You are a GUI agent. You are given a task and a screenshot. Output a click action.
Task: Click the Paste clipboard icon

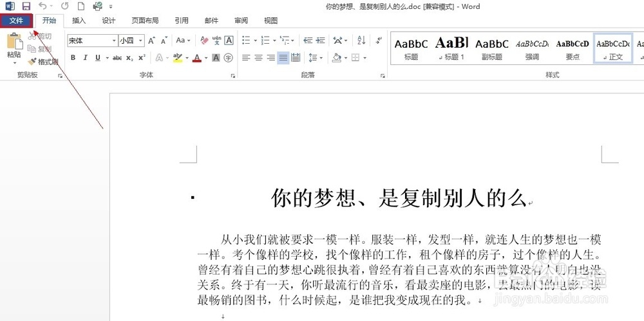click(x=14, y=41)
